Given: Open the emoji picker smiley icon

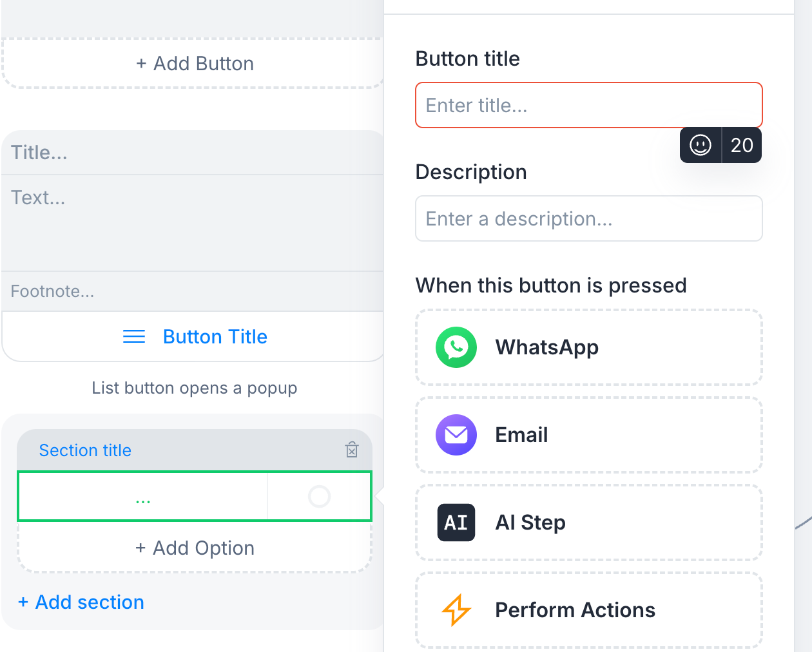Looking at the screenshot, I should [x=701, y=145].
